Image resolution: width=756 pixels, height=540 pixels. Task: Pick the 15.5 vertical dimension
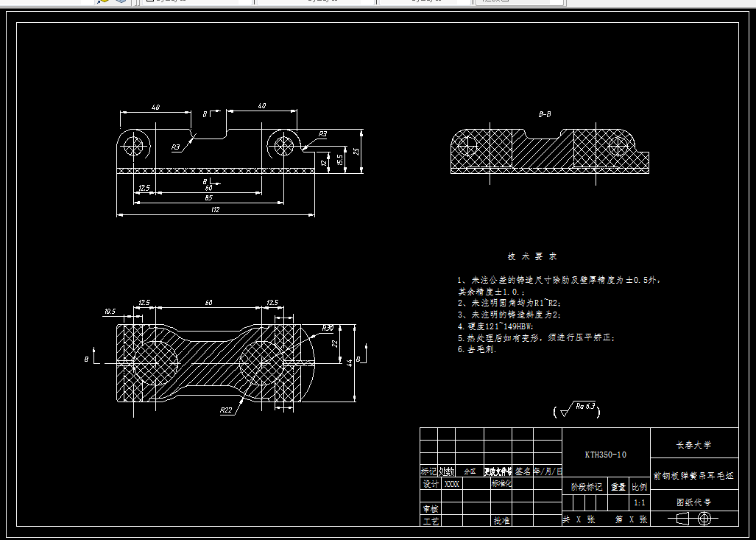pyautogui.click(x=340, y=160)
